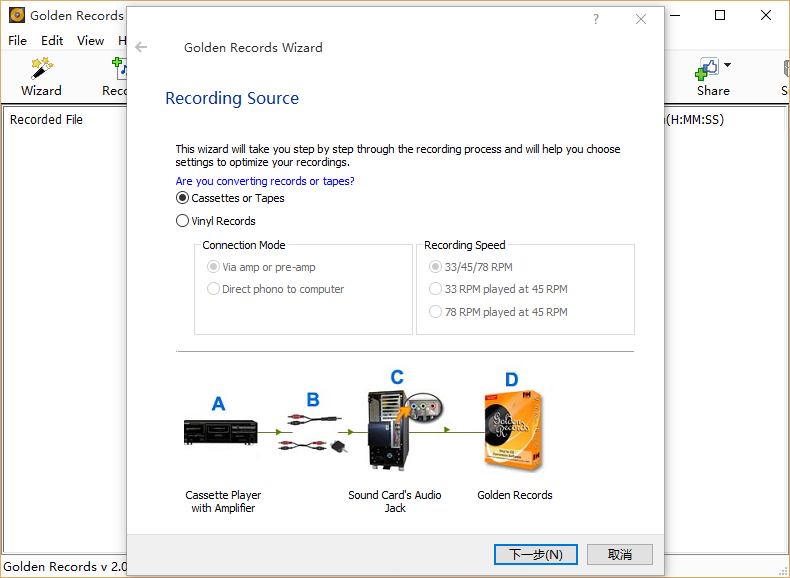Maximize the Golden Records main window
The image size is (790, 578).
pyautogui.click(x=720, y=15)
